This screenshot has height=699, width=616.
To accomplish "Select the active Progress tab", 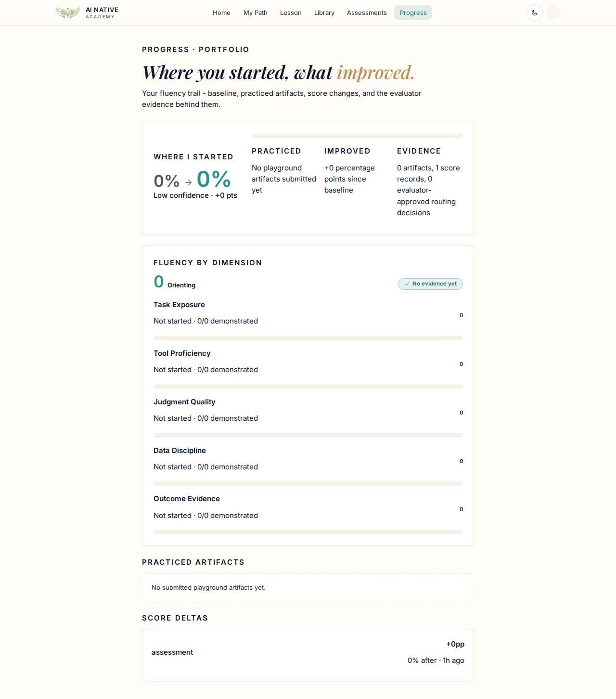I will [x=413, y=13].
